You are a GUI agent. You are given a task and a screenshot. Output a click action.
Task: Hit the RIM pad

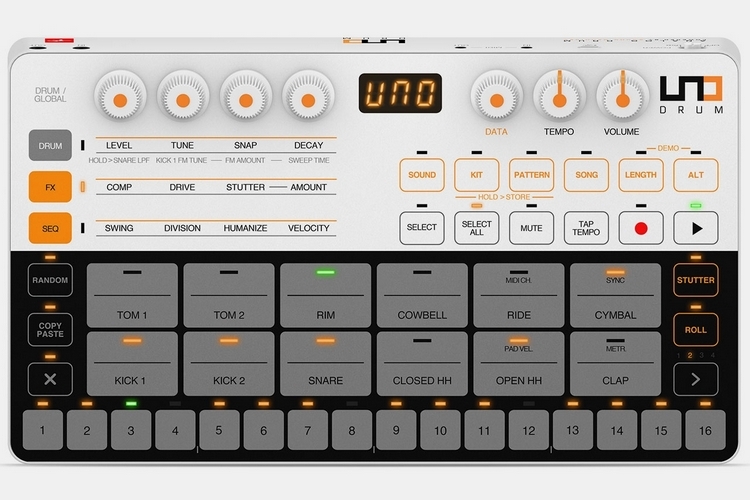(x=325, y=295)
